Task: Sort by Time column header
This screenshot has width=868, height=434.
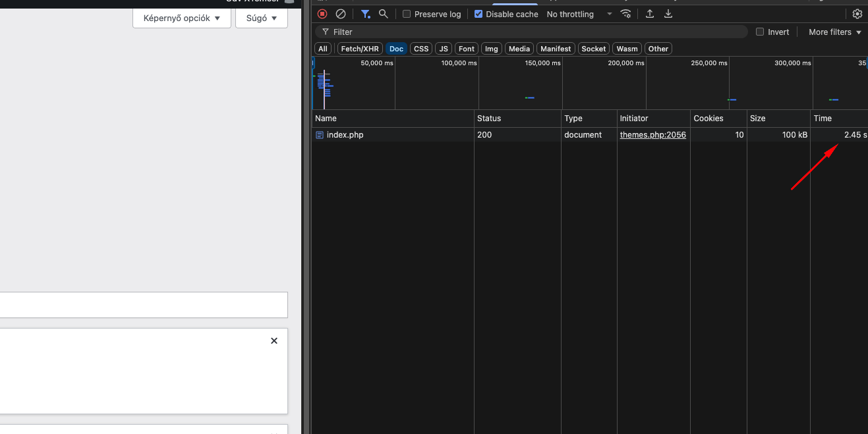Action: [x=839, y=119]
